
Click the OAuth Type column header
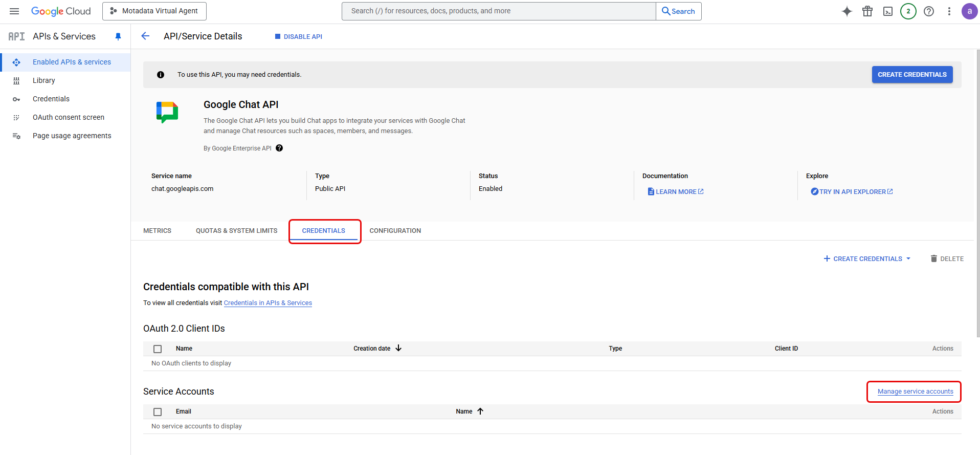pos(615,349)
